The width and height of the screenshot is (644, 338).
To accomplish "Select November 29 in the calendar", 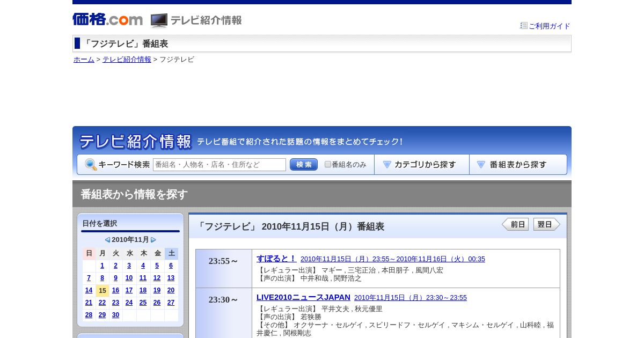I will pyautogui.click(x=103, y=315).
